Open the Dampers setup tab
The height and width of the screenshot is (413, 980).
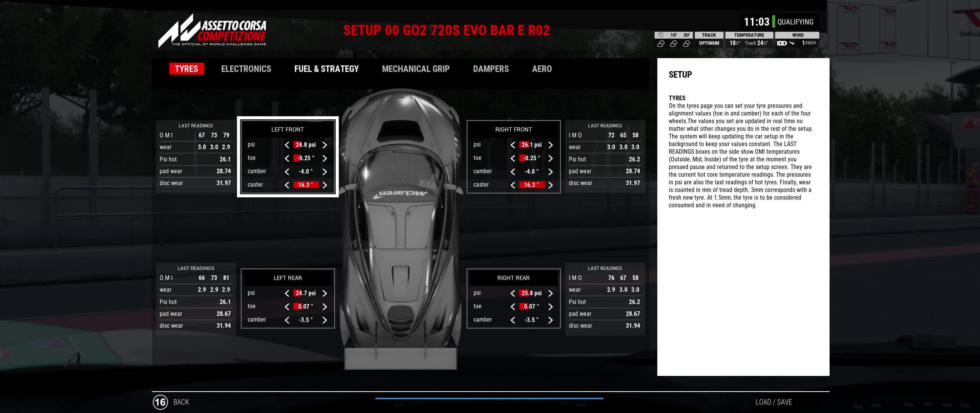coord(490,69)
